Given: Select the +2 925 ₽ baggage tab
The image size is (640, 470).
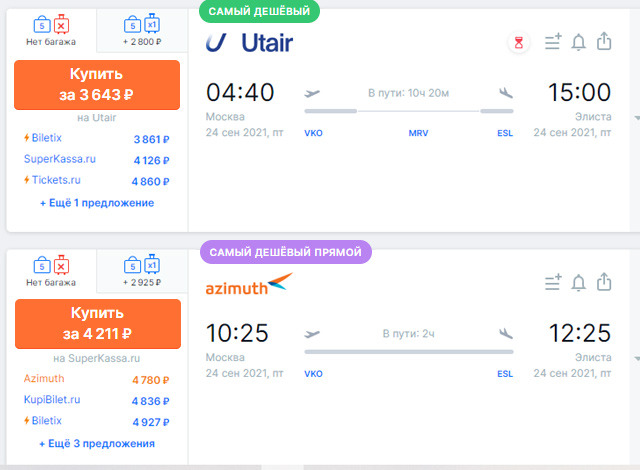Looking at the screenshot, I should click(x=142, y=271).
